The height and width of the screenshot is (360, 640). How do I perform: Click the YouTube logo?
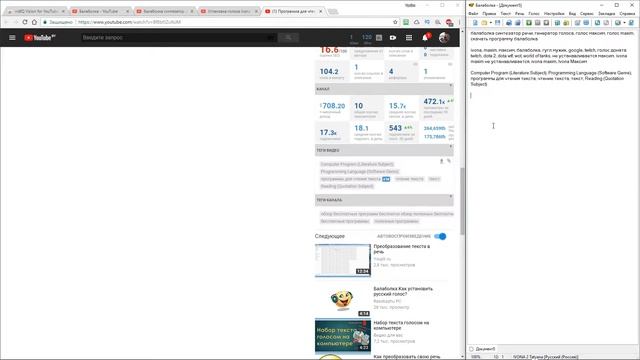point(40,38)
